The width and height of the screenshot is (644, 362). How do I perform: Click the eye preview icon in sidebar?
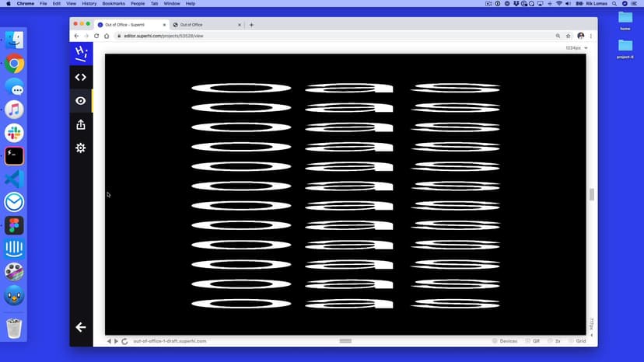pos(80,101)
